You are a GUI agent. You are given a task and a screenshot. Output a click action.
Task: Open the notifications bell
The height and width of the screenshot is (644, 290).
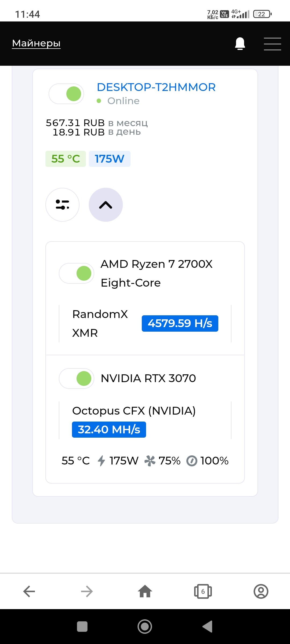pyautogui.click(x=240, y=43)
